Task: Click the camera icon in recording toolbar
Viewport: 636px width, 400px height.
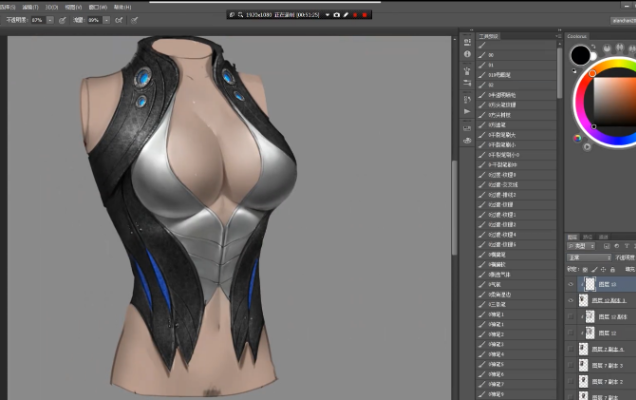Action: click(336, 15)
